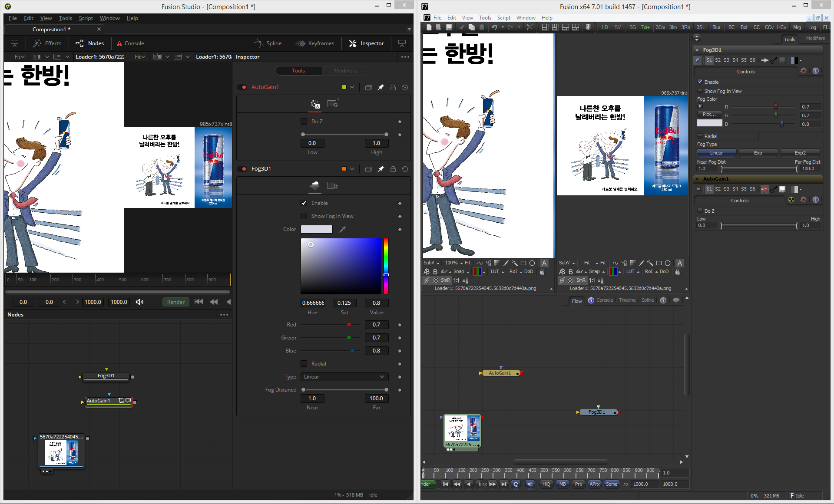Add Blur tool from Fusion 7 toolbar
This screenshot has width=834, height=504.
[716, 27]
